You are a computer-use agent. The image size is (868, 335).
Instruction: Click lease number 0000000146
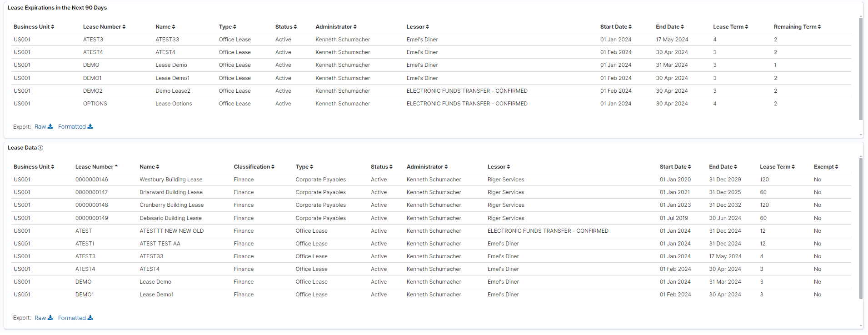[92, 180]
